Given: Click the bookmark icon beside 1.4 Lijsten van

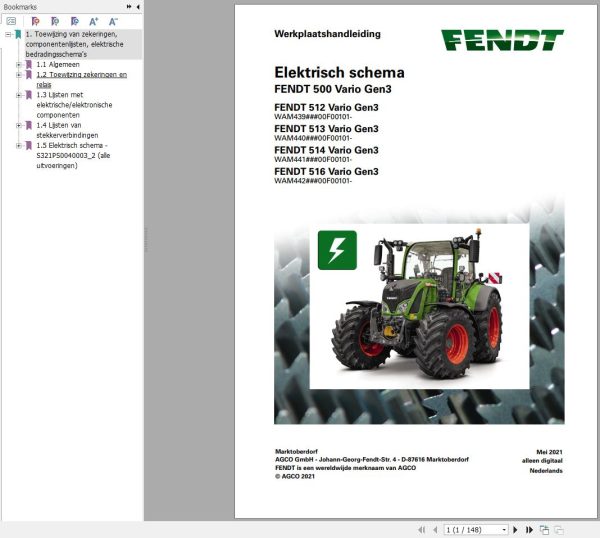Looking at the screenshot, I should coord(29,125).
